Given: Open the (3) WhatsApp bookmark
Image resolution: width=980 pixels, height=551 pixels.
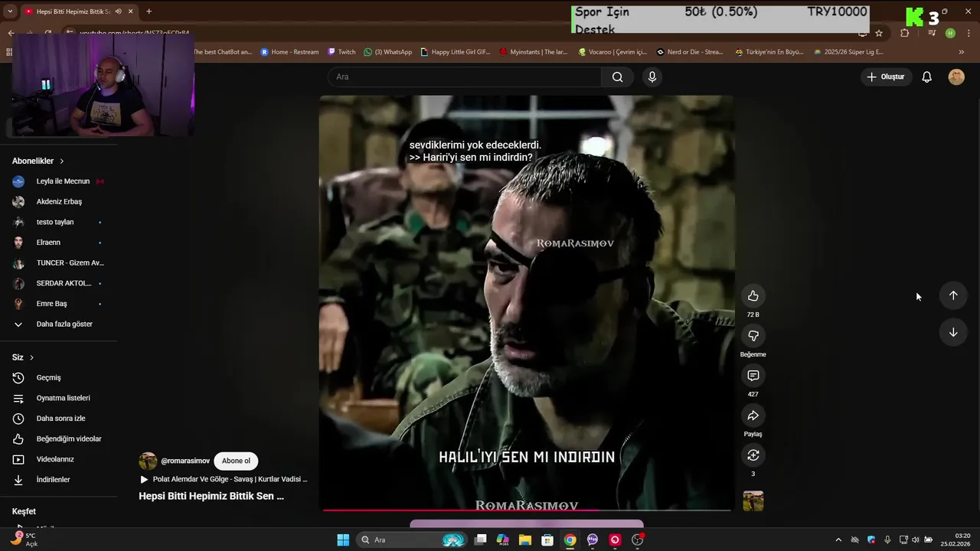Looking at the screenshot, I should [388, 52].
